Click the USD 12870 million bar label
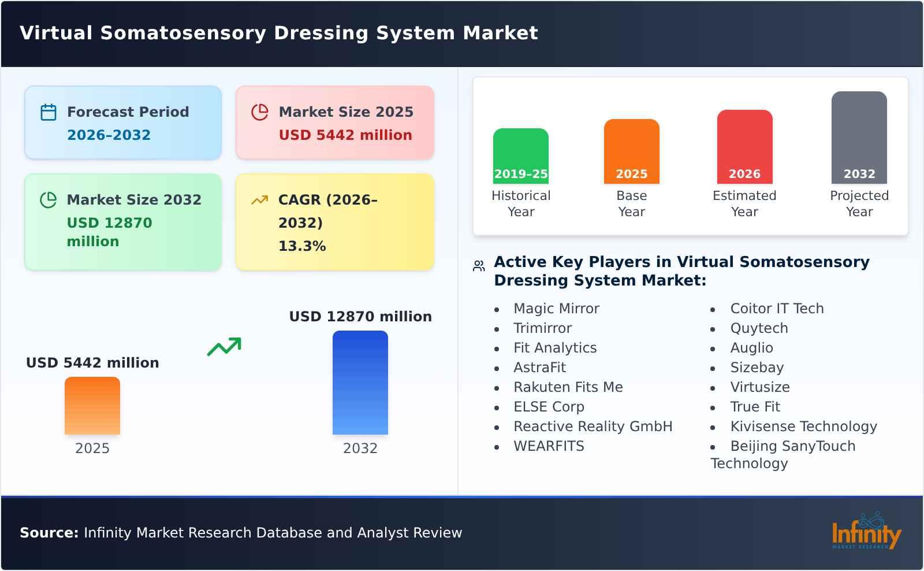Screen dimensions: 924x571 (360, 316)
